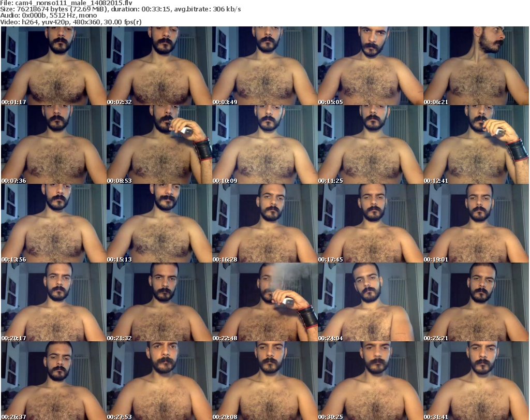Click the frame marked 00:31:41

coord(476,381)
